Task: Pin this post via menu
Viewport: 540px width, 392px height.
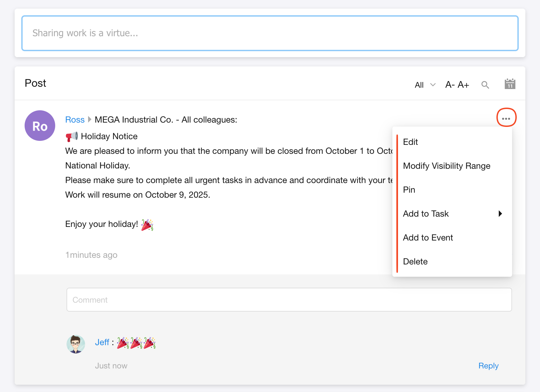Action: 409,190
